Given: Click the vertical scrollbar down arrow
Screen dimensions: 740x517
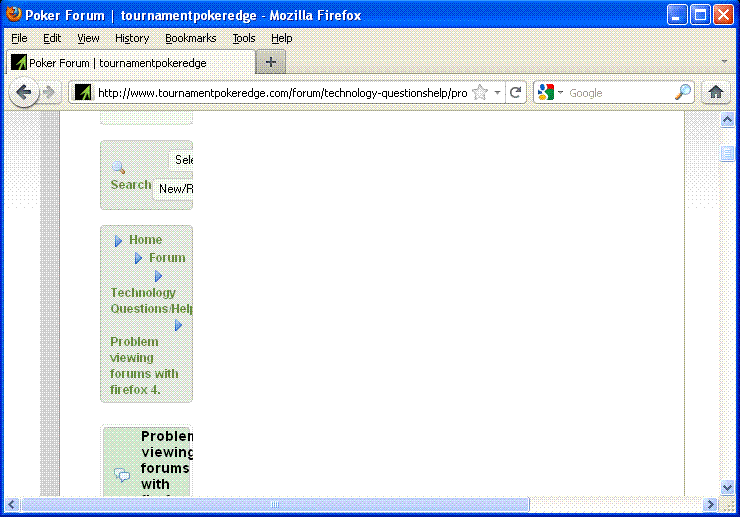Looking at the screenshot, I should 727,487.
